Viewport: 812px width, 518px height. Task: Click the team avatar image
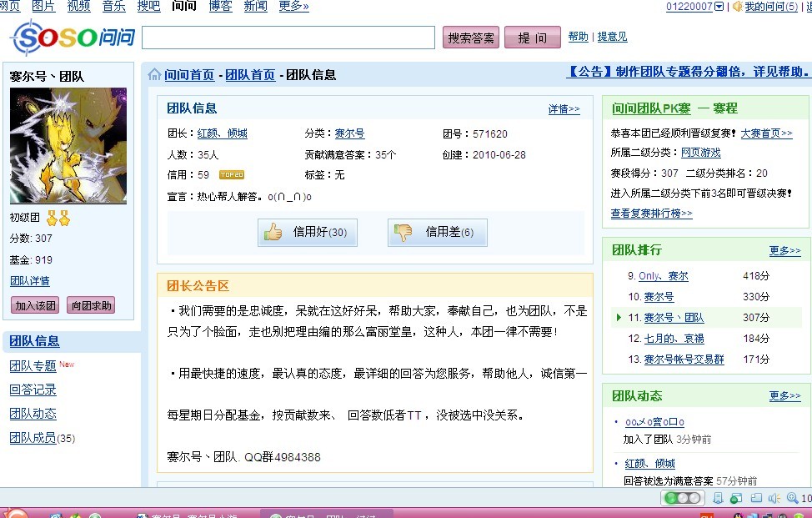(x=68, y=146)
